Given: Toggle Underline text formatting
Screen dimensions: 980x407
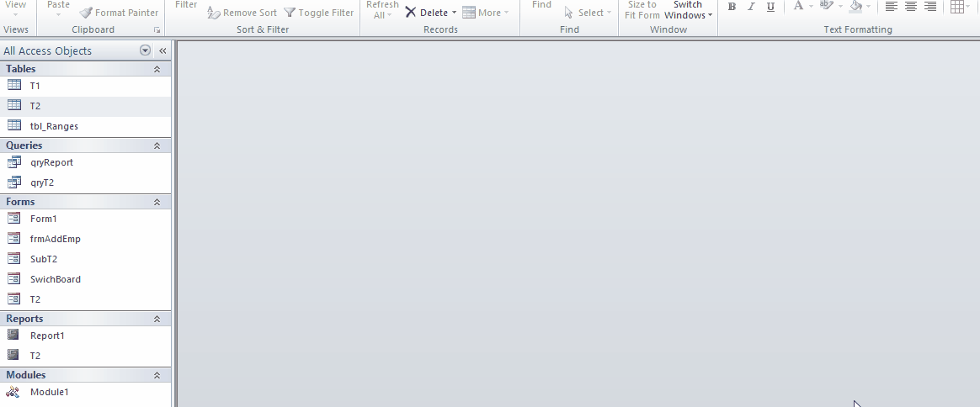Looking at the screenshot, I should (x=770, y=7).
